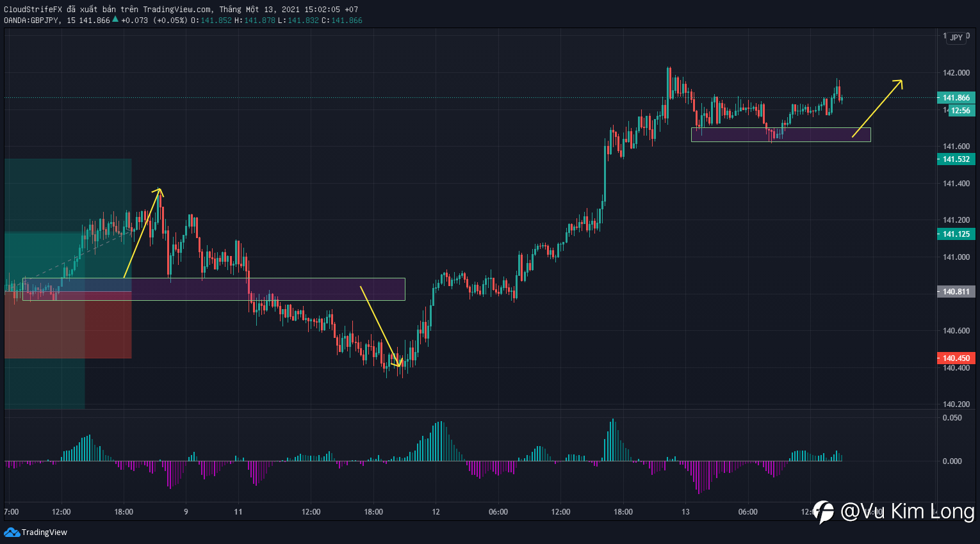
Task: Click the 06:00 label following day 13
Action: (747, 512)
